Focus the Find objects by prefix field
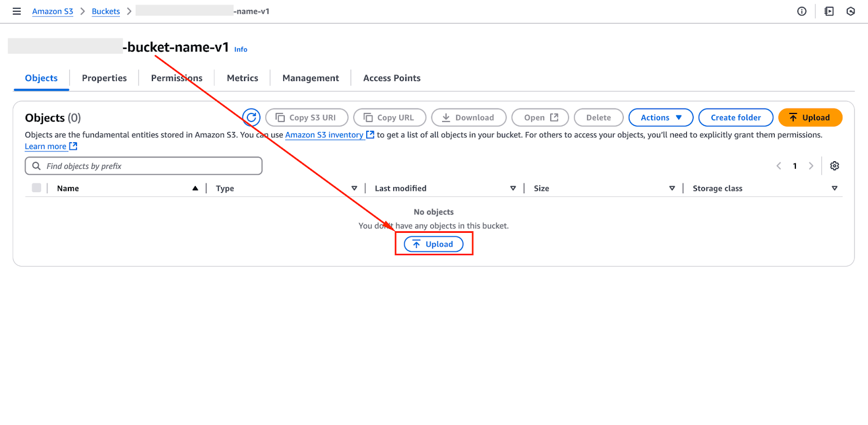868x425 pixels. tap(144, 166)
